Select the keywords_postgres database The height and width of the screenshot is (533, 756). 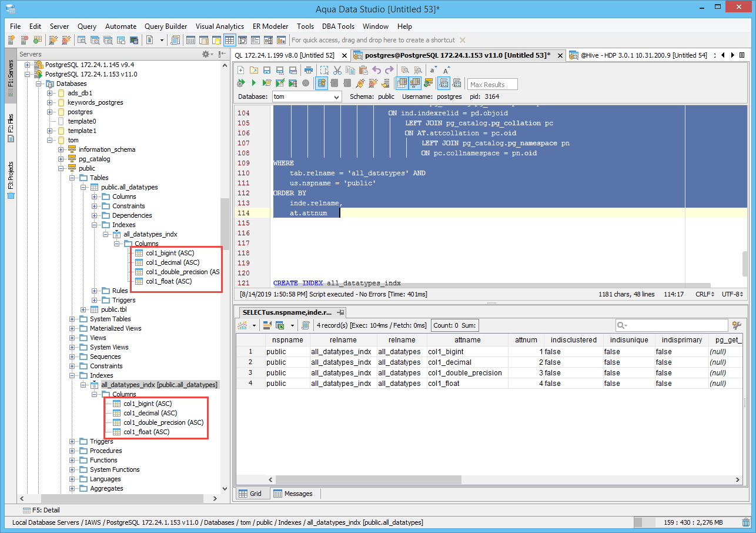[95, 102]
